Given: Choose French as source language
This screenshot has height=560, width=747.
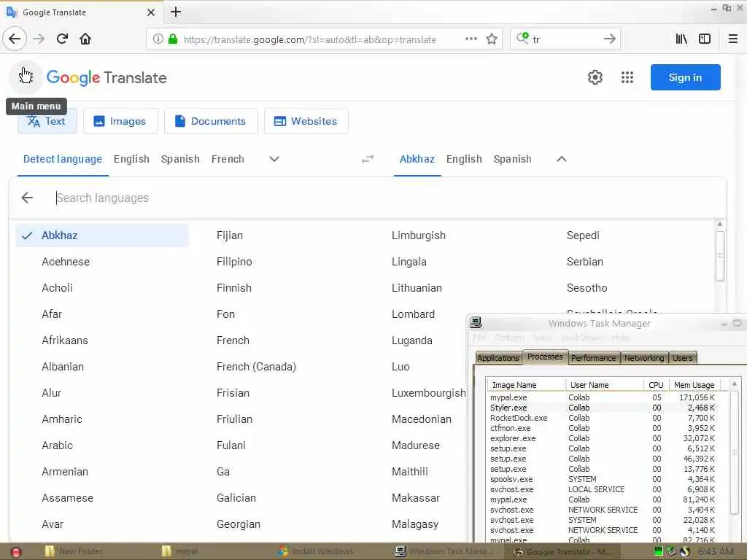Looking at the screenshot, I should 228,159.
